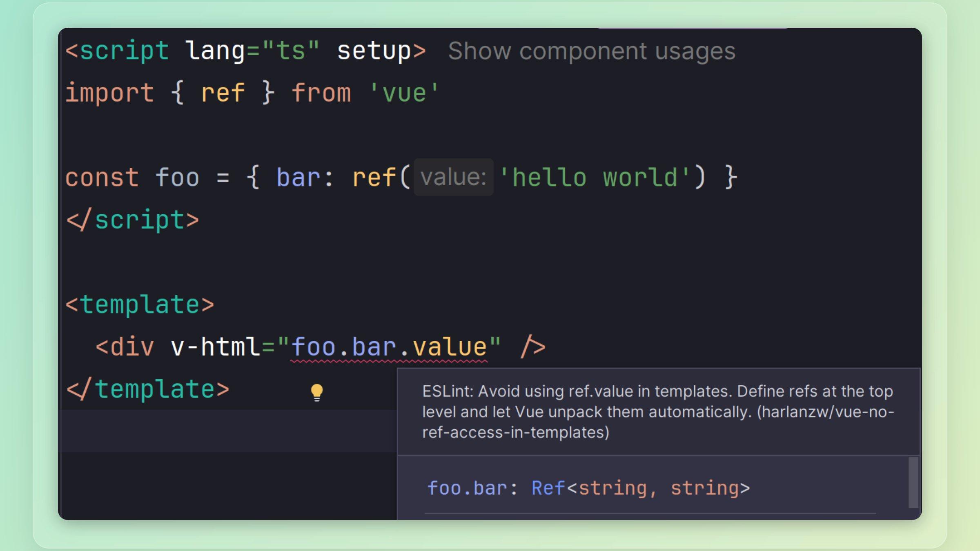Screen dimensions: 980x551
Task: Click the ref import identifier
Action: 223,93
